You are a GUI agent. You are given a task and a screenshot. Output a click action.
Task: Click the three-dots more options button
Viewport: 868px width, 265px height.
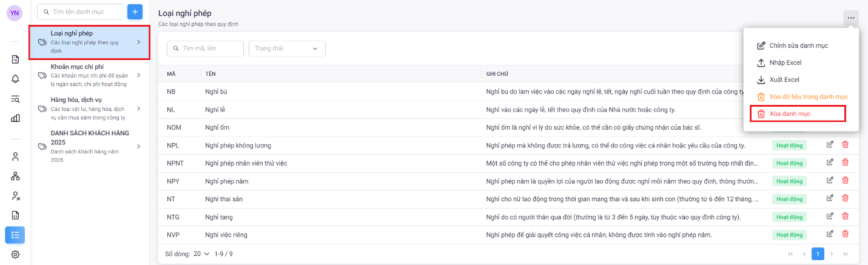coord(851,18)
